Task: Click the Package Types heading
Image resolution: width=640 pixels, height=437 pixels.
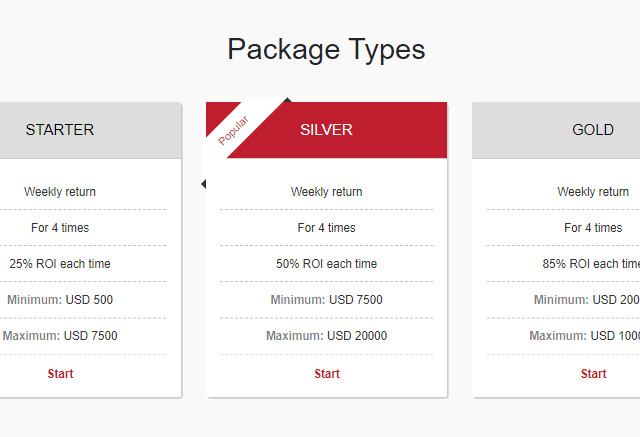Action: [326, 49]
